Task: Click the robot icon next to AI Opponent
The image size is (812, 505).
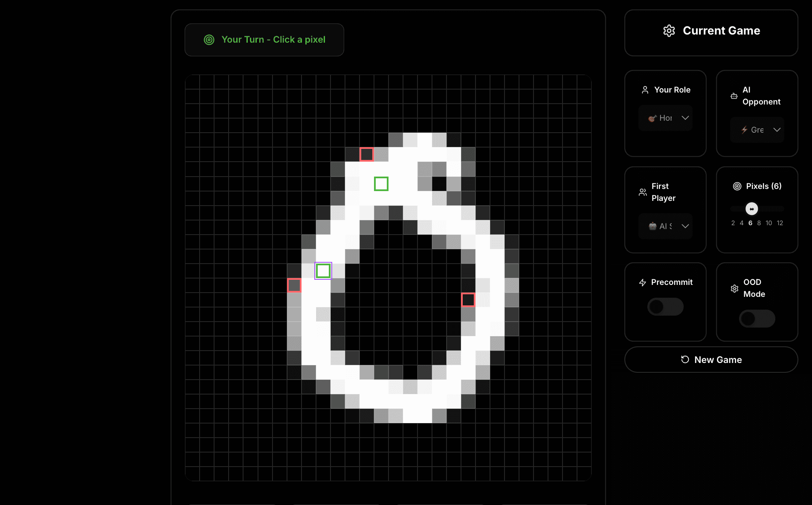Action: click(x=734, y=96)
